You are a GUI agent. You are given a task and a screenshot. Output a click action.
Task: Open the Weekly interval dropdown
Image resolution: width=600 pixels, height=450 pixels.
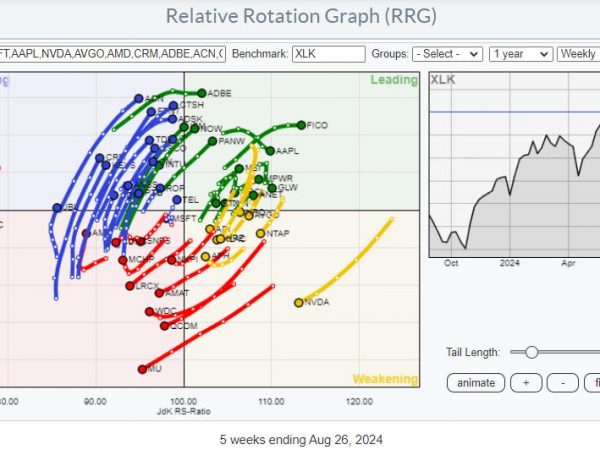coord(579,54)
